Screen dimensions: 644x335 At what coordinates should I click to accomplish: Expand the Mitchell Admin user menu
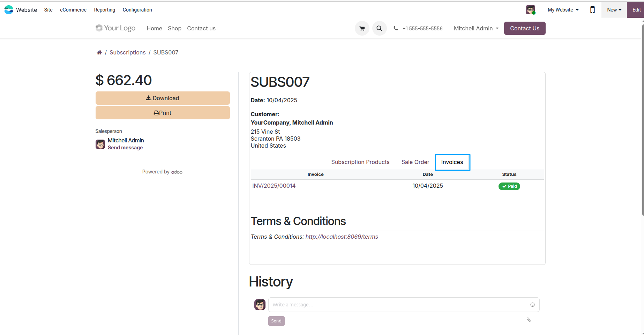coord(476,29)
